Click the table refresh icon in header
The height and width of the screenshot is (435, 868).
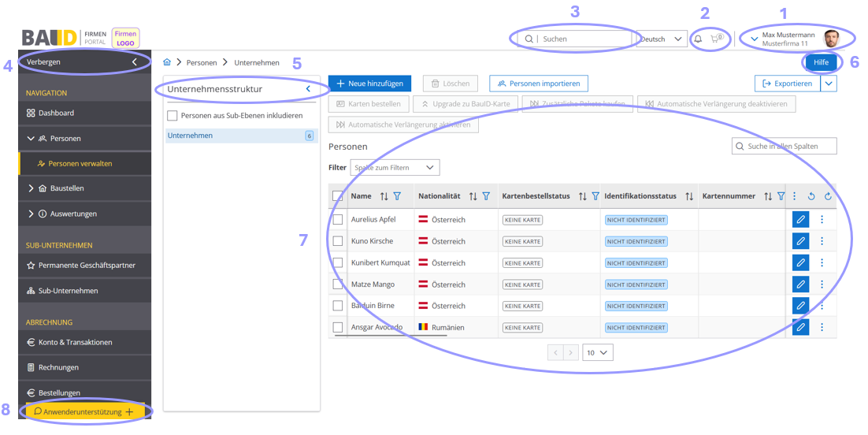(x=828, y=196)
